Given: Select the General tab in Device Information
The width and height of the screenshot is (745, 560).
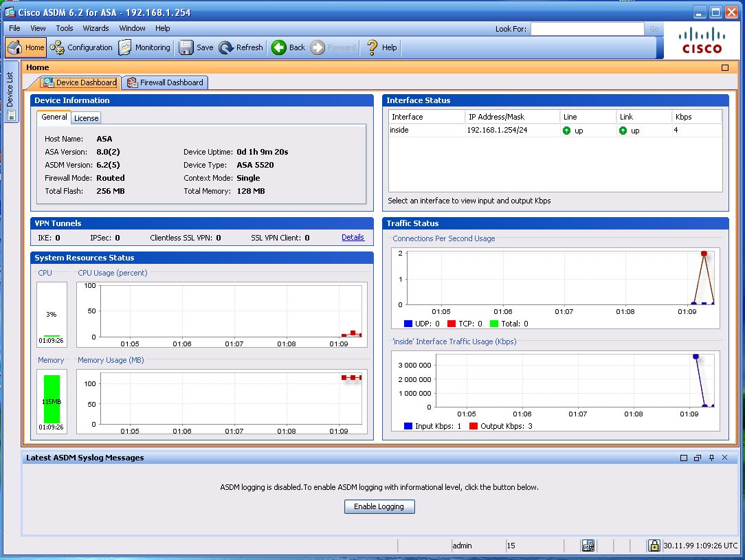Looking at the screenshot, I should tap(54, 117).
